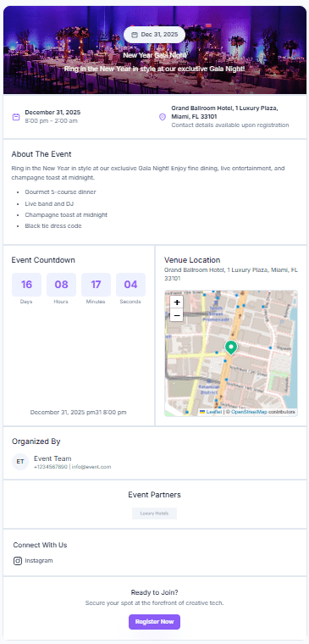This screenshot has height=644, width=309.
Task: Click the Minutes countdown box showing 17
Action: 96,285
